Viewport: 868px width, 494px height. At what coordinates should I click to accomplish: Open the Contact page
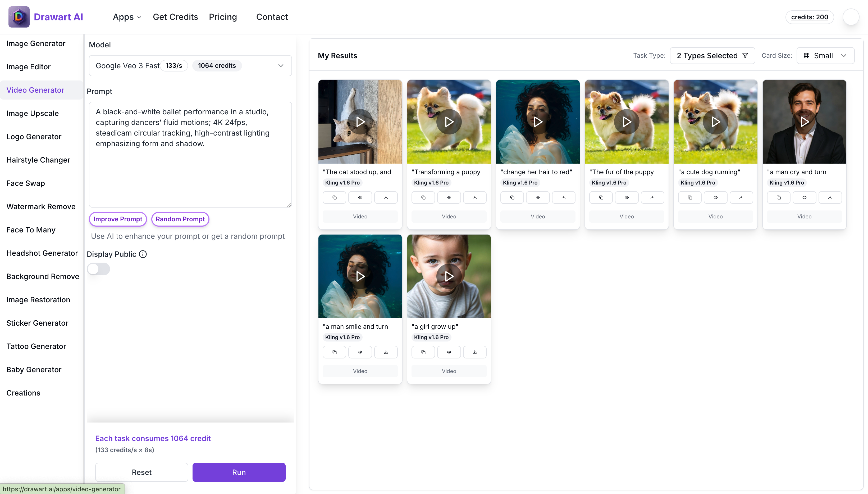pyautogui.click(x=272, y=17)
